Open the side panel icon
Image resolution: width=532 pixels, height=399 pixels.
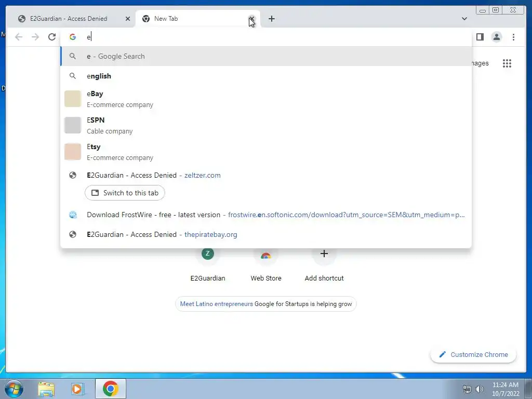click(480, 37)
